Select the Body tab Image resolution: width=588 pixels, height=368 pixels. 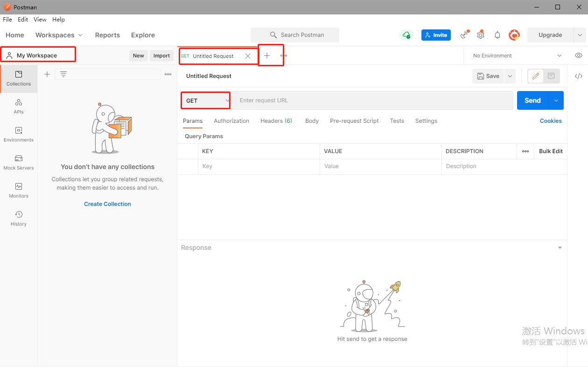click(312, 121)
